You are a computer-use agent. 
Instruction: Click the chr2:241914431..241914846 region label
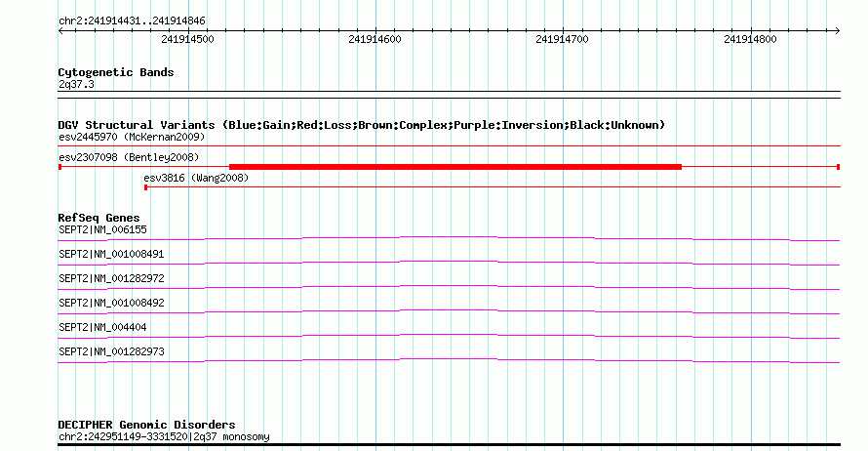coord(132,21)
